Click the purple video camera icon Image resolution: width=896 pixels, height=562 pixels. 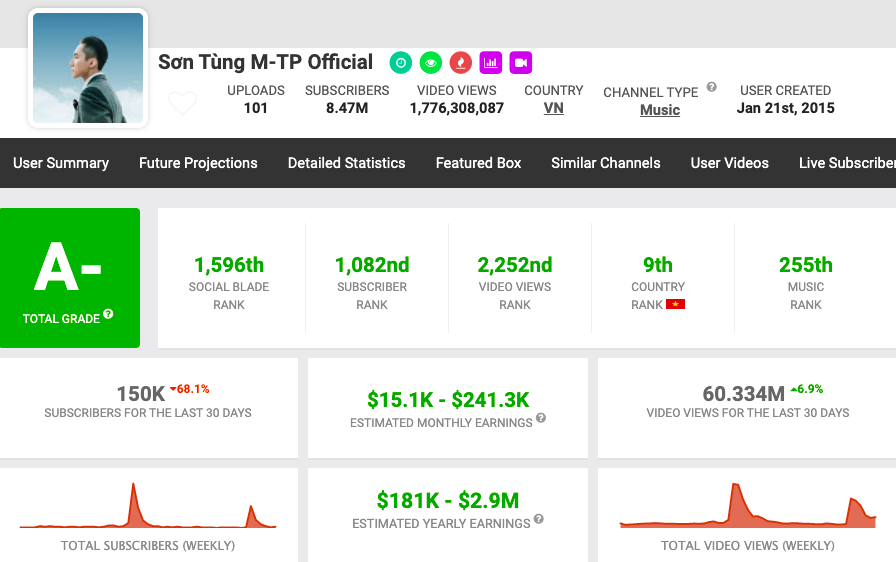[x=521, y=63]
